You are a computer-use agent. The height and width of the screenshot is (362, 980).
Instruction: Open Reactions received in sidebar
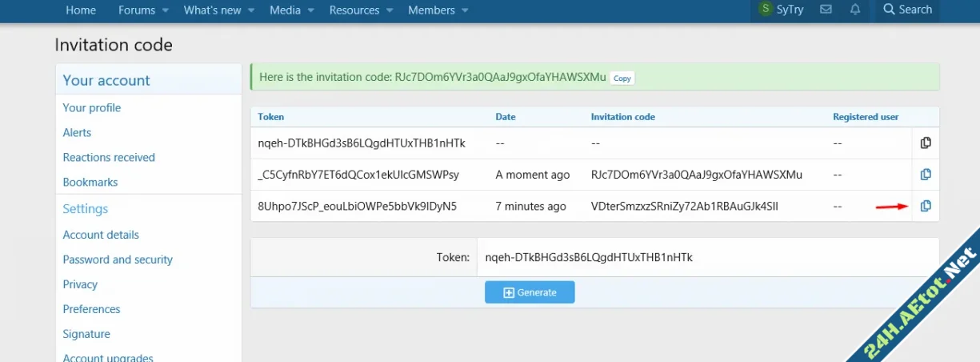(109, 157)
